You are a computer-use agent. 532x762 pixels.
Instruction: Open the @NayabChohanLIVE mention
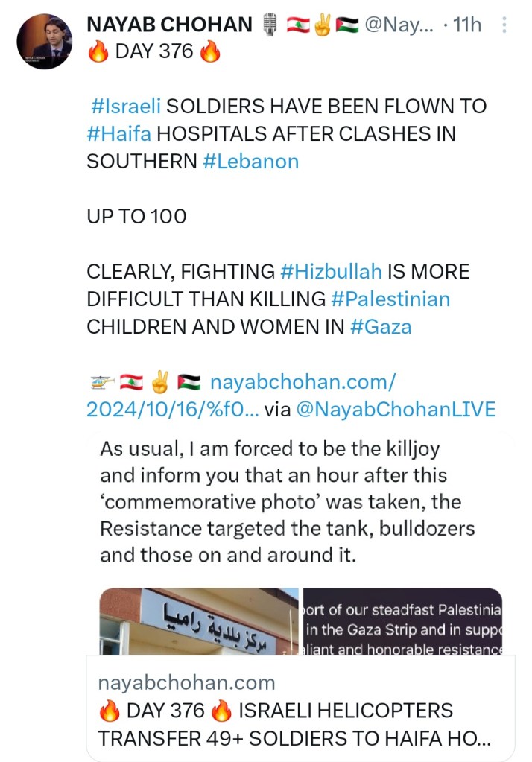click(395, 409)
